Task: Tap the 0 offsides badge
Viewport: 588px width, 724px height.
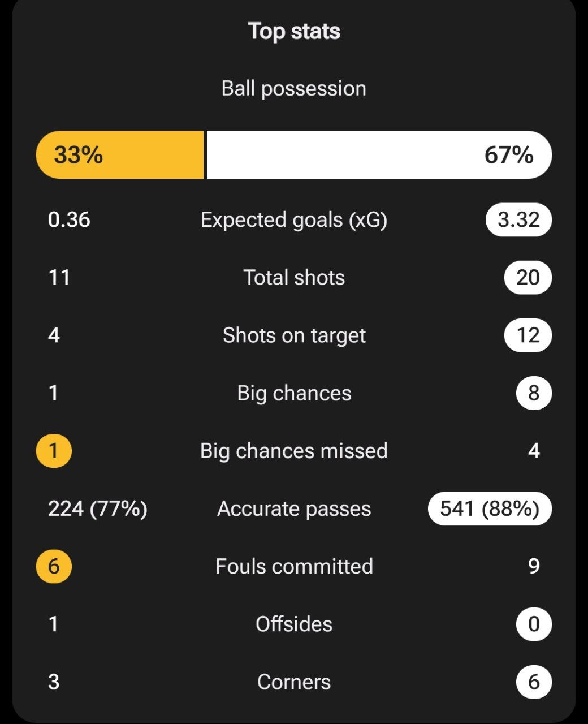Action: pyautogui.click(x=534, y=624)
